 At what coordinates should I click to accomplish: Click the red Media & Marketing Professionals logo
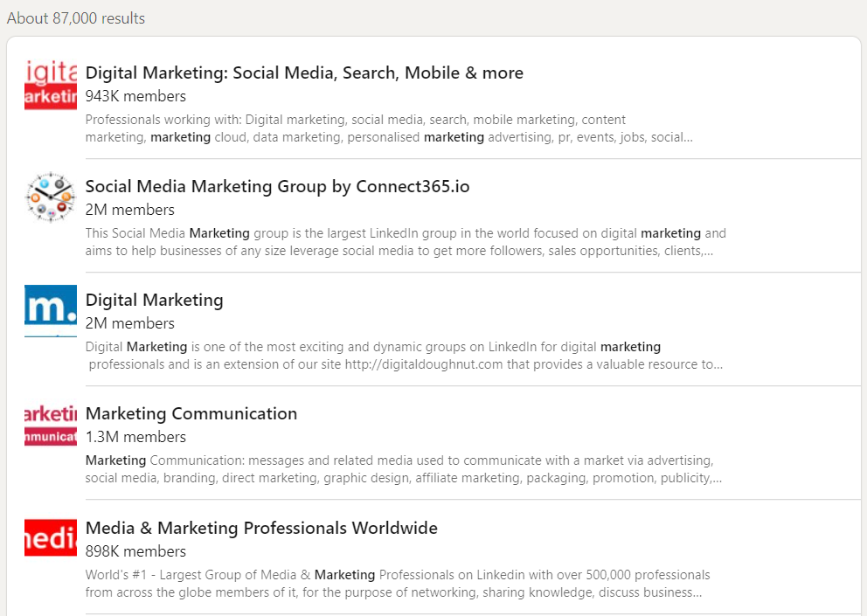point(51,538)
